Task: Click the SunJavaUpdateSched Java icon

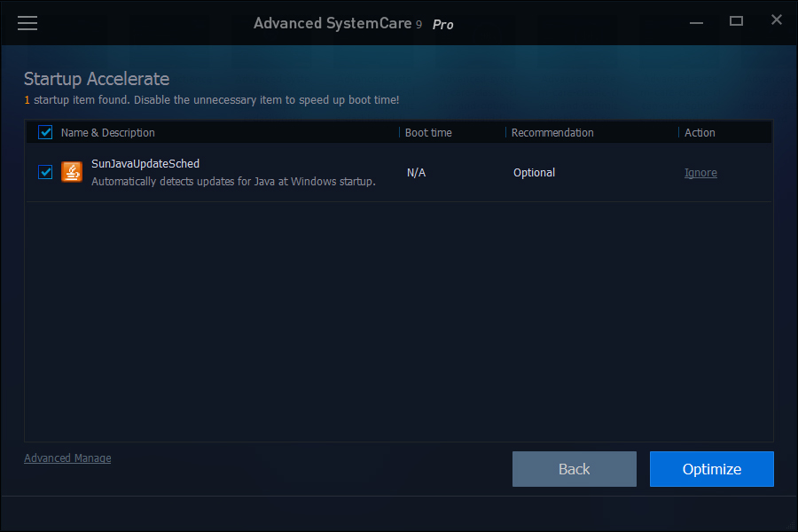Action: [72, 172]
